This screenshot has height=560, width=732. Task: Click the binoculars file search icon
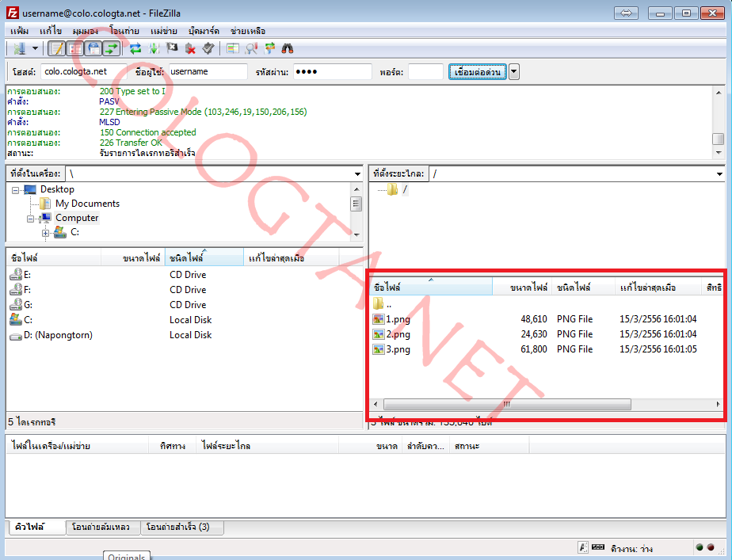[288, 48]
